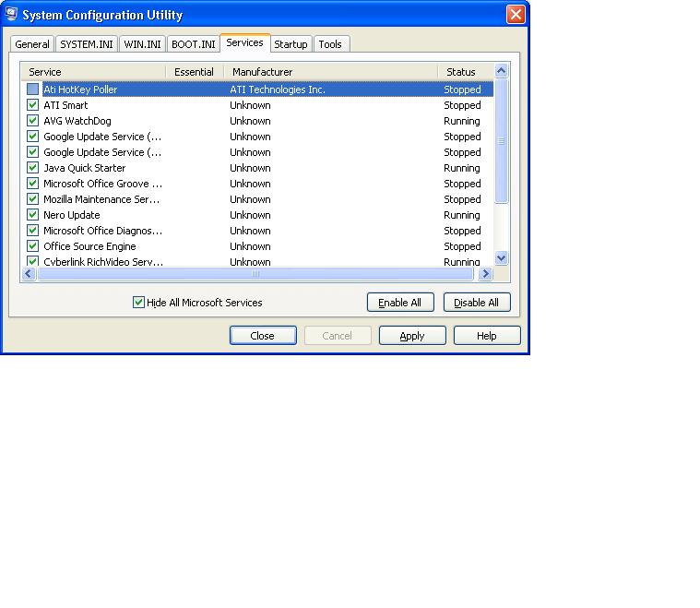The image size is (700, 608).
Task: Uncheck Microsoft Office Diagnostics service
Action: [32, 230]
